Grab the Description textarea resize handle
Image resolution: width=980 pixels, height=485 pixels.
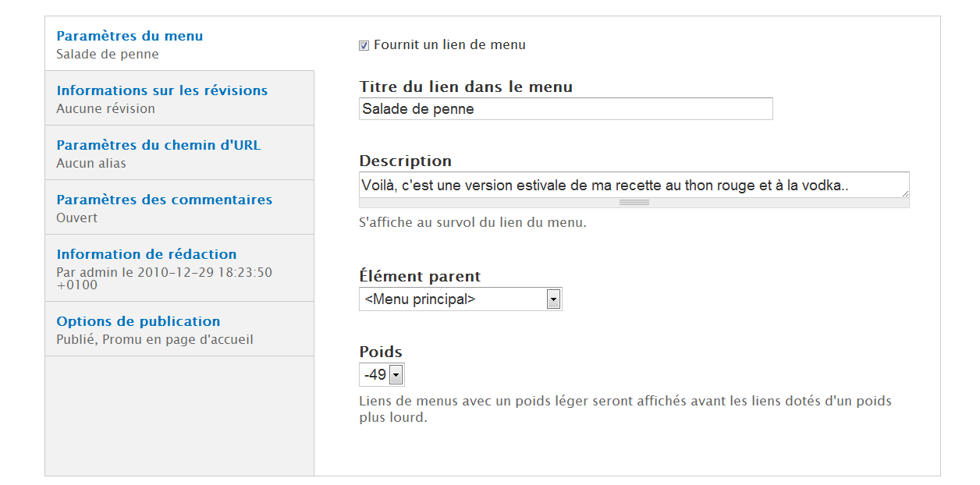634,203
